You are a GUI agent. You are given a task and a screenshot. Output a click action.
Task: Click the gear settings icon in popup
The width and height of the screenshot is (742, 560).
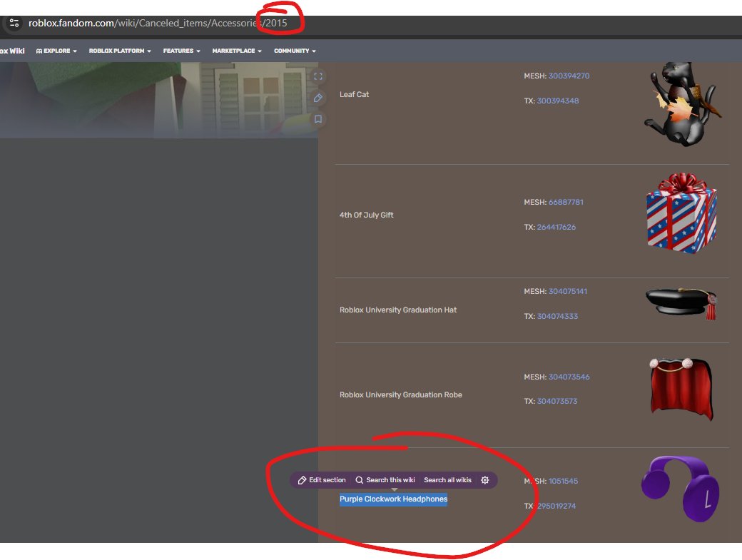click(485, 480)
